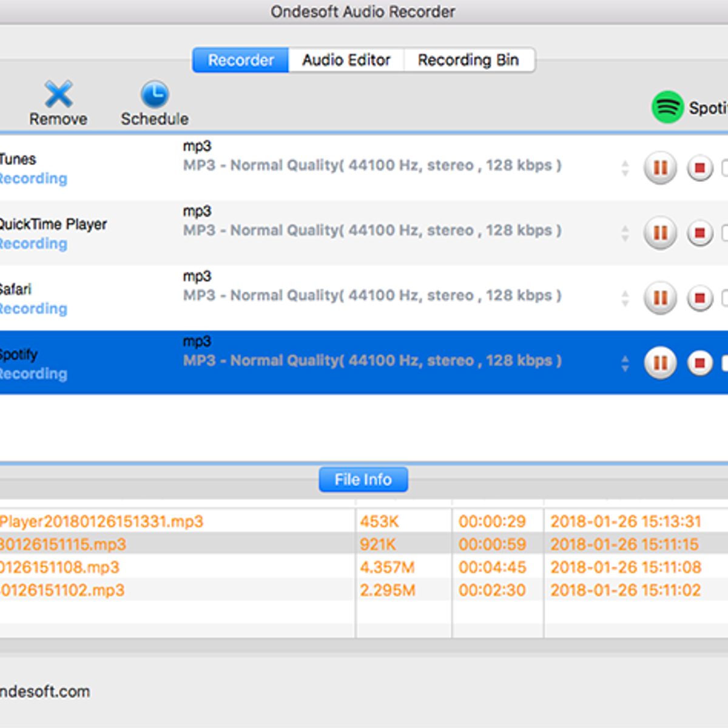Screen dimensions: 728x728
Task: Click the Remove X icon
Action: click(58, 94)
